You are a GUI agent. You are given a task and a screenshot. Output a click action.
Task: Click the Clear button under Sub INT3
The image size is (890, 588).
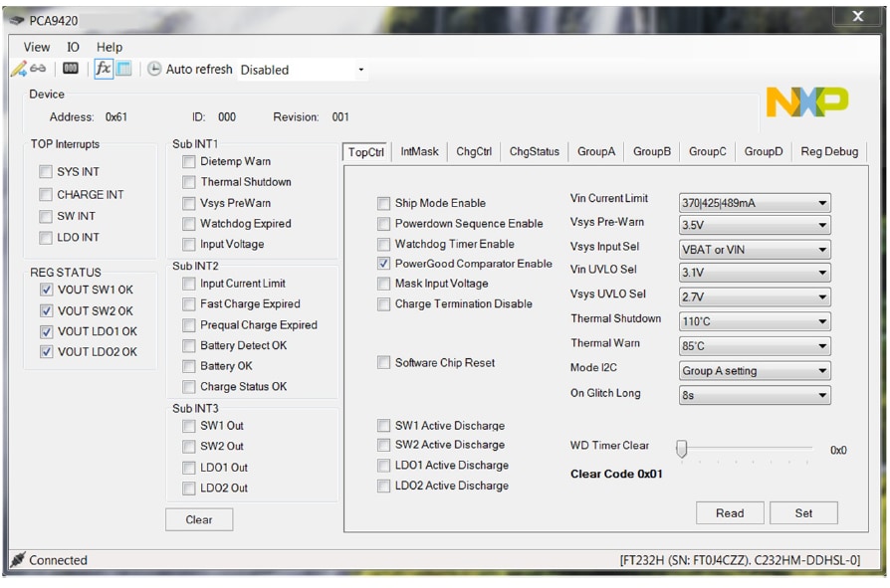click(199, 519)
